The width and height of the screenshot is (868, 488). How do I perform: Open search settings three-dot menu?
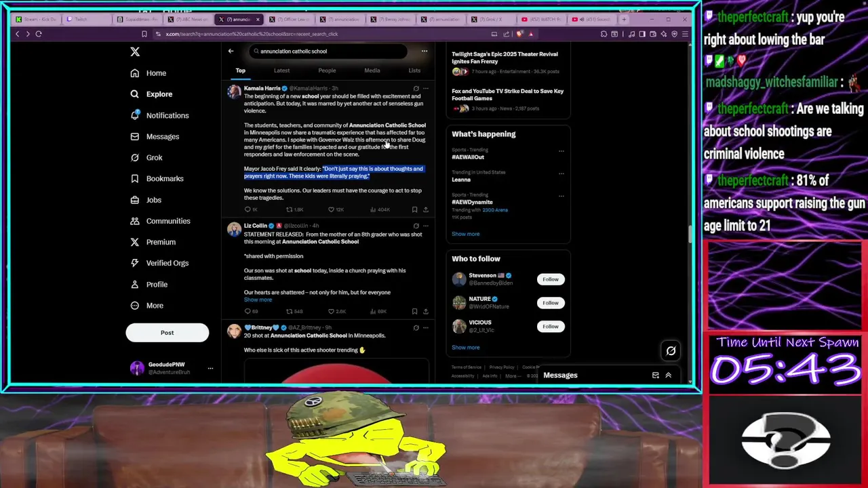[x=425, y=51]
